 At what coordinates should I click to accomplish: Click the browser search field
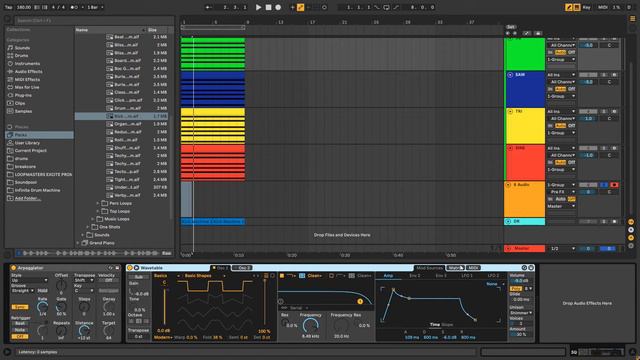point(94,20)
